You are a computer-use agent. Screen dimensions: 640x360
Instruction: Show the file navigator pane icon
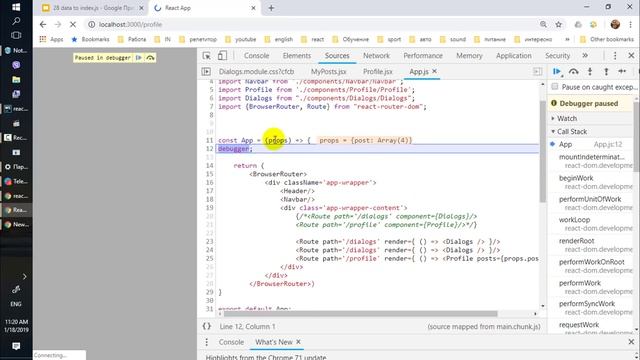(x=206, y=72)
